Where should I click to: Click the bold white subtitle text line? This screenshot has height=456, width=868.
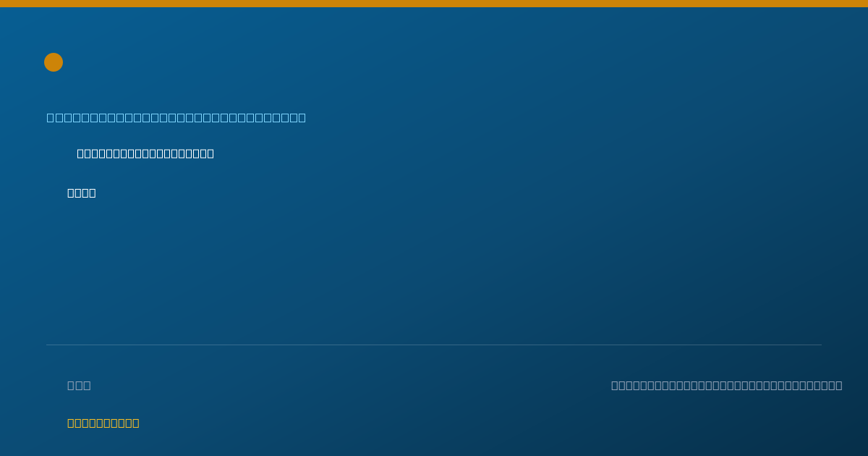(x=145, y=153)
